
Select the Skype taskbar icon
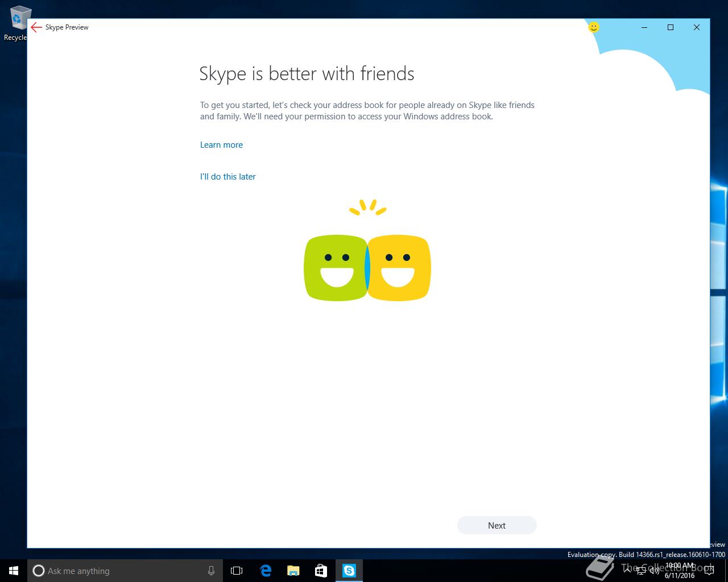coord(349,571)
